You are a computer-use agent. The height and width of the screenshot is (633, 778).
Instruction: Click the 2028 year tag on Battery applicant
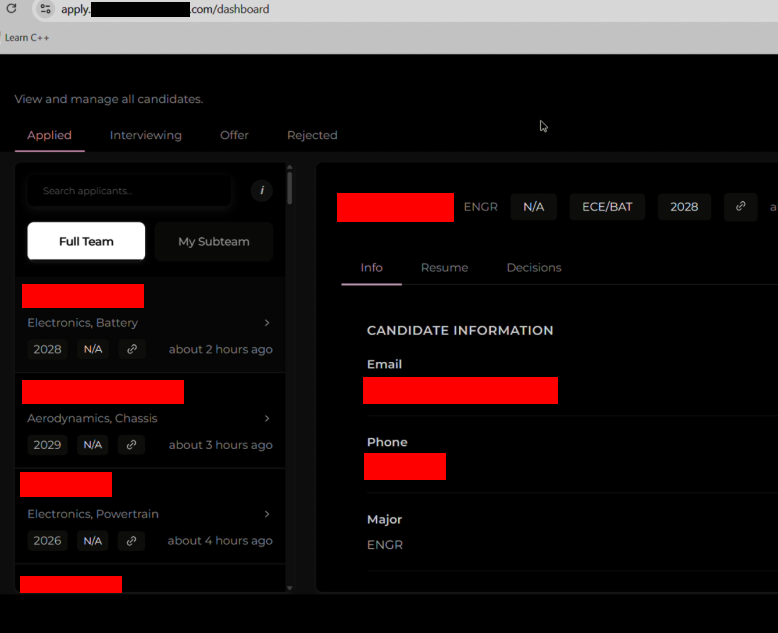(x=48, y=349)
